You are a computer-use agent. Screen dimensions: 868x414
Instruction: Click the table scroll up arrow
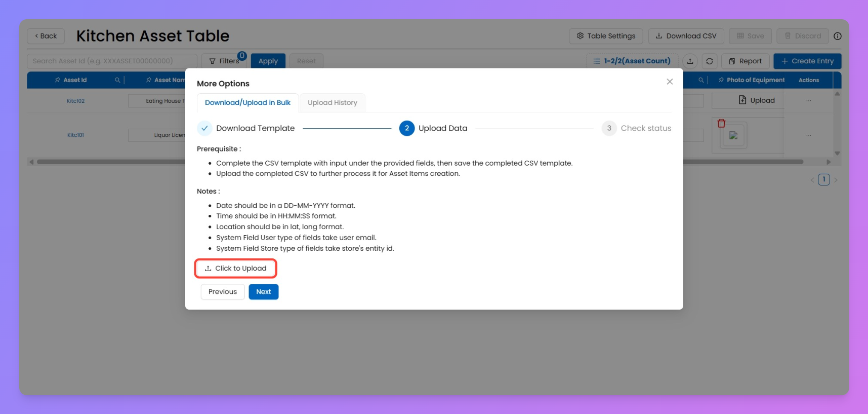pyautogui.click(x=838, y=94)
